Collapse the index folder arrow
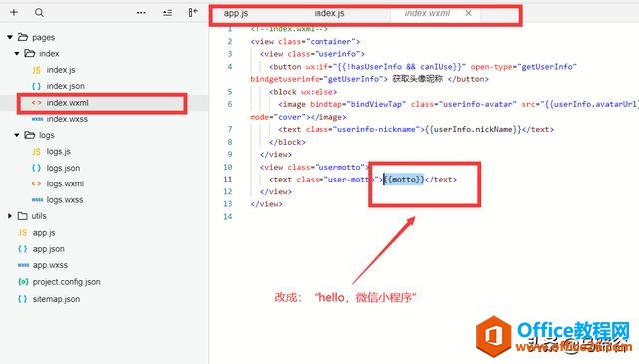The image size is (639, 364). point(17,53)
